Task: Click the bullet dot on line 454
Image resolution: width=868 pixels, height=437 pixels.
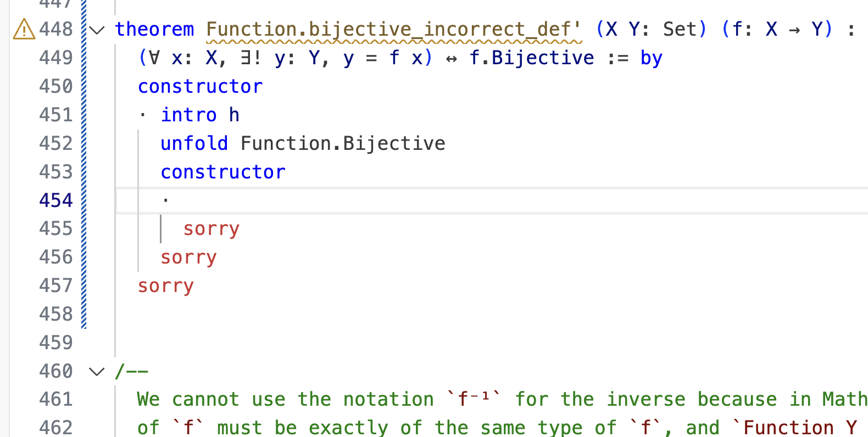Action: tap(165, 200)
